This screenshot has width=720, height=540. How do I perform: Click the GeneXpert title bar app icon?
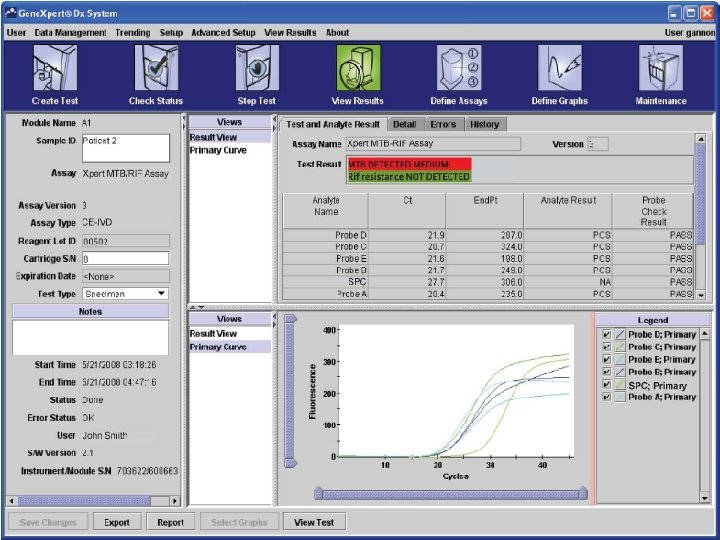point(11,13)
